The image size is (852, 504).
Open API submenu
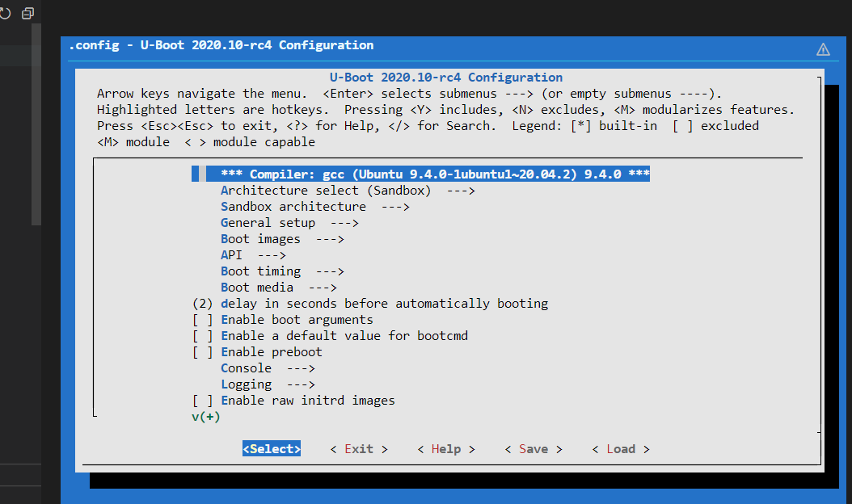tap(253, 255)
